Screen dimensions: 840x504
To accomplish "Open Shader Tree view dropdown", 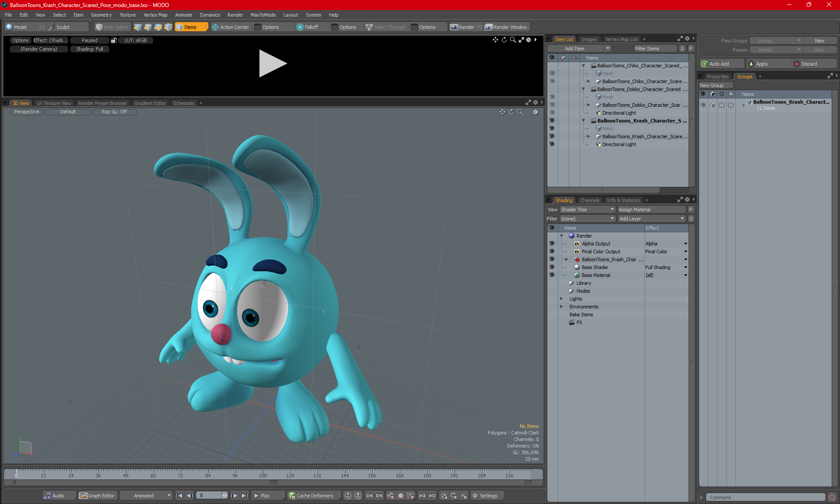I will point(588,210).
